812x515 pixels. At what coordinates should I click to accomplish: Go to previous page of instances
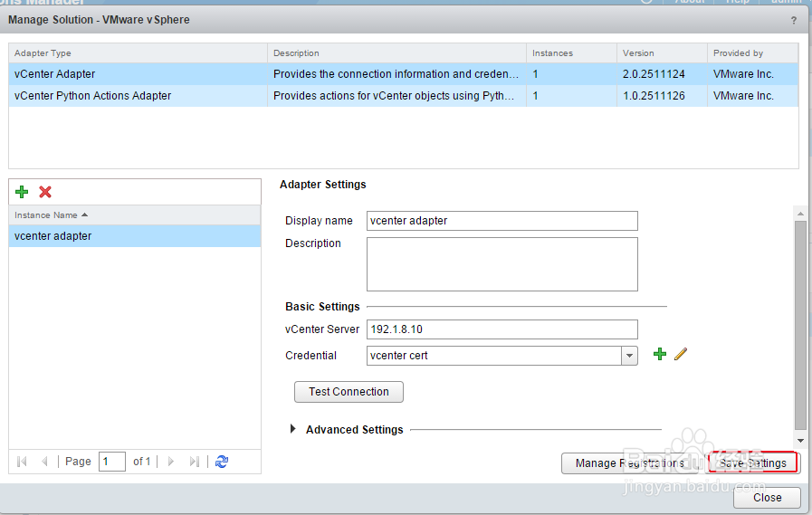click(x=44, y=462)
